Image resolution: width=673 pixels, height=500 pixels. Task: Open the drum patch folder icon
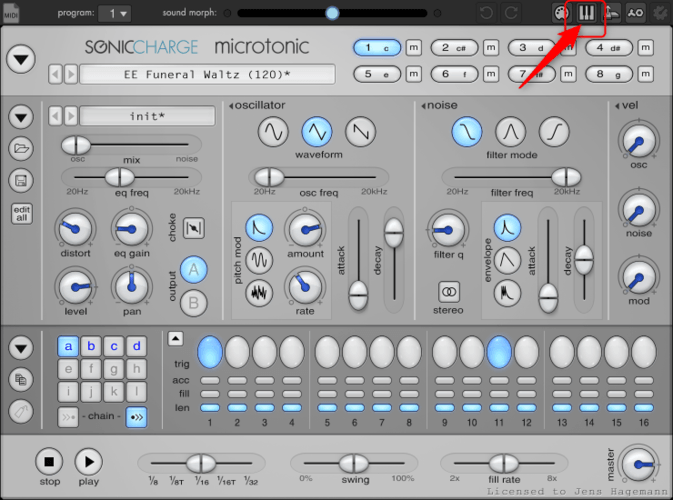pyautogui.click(x=21, y=148)
